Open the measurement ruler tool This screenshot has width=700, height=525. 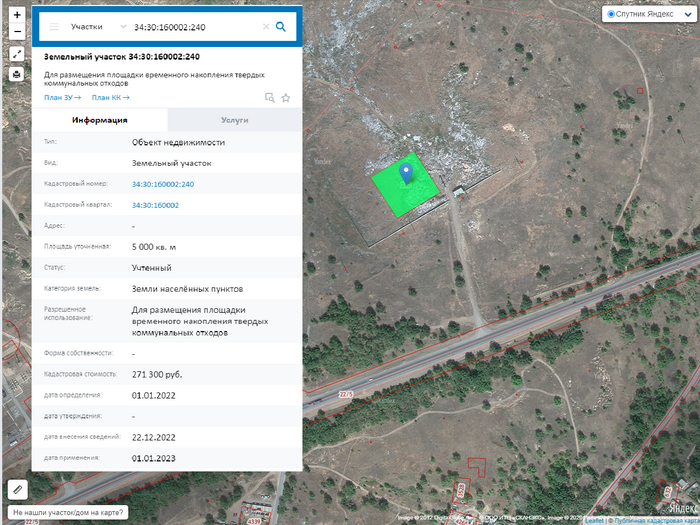point(17,490)
